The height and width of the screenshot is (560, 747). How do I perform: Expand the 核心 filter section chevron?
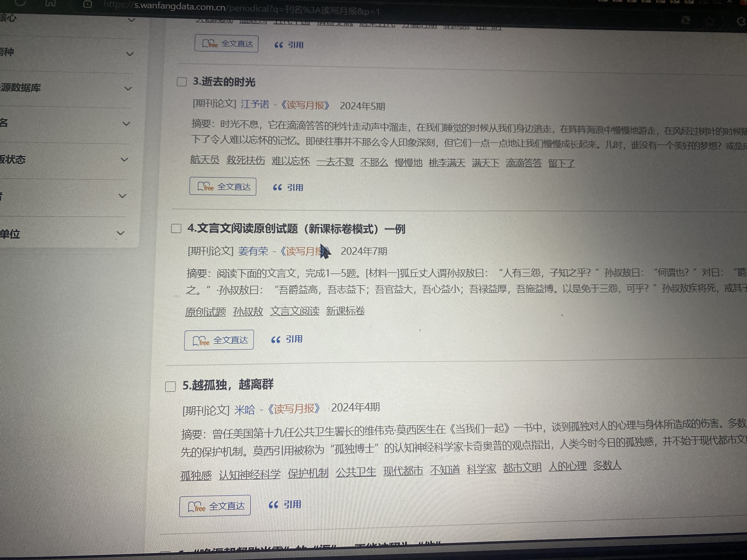coord(132,20)
